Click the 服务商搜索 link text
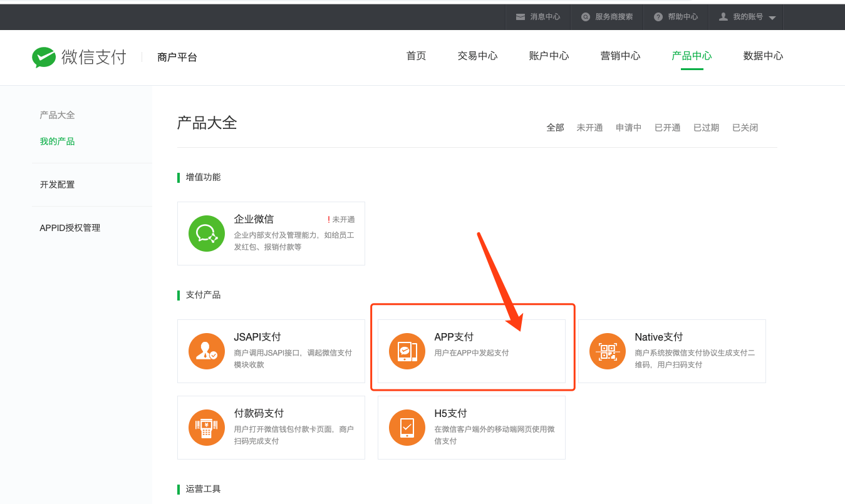 tap(614, 17)
